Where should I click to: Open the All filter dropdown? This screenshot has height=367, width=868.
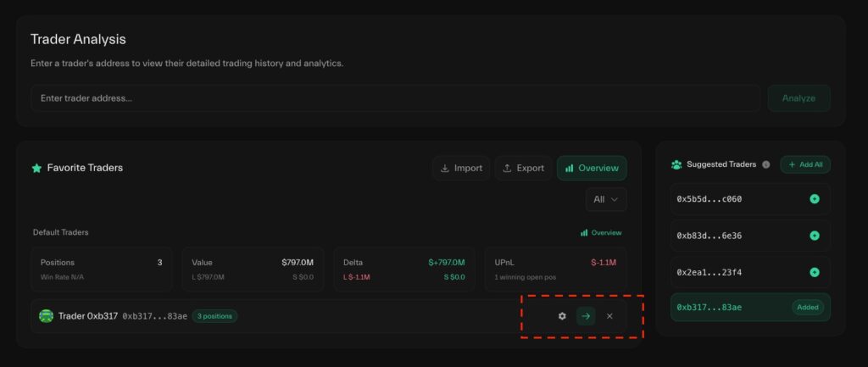click(x=606, y=199)
